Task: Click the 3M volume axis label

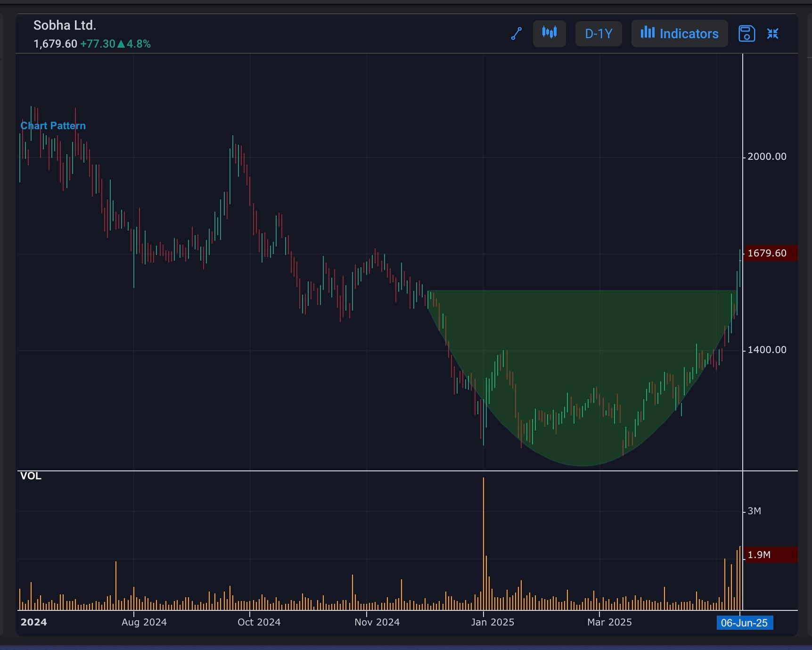Action: pyautogui.click(x=755, y=511)
